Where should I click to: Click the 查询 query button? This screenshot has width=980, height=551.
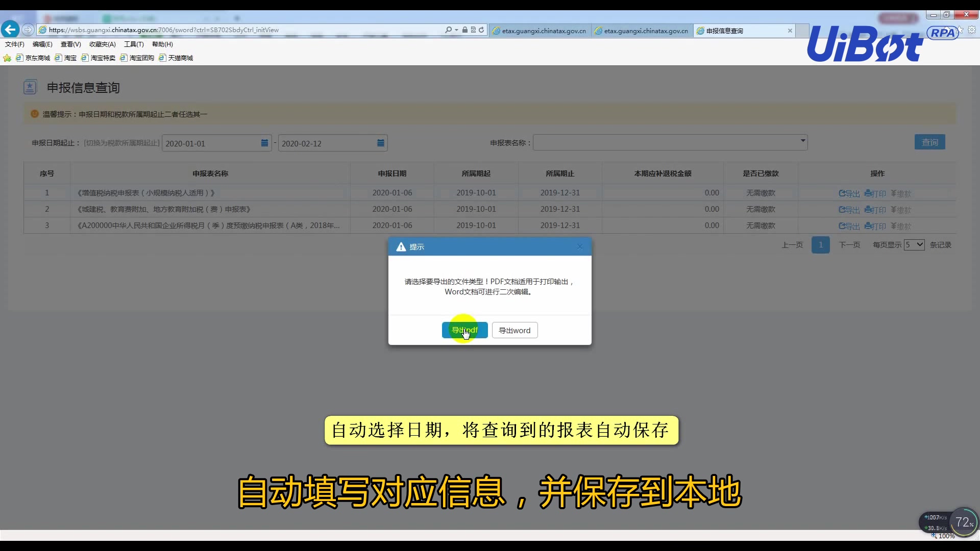[929, 142]
